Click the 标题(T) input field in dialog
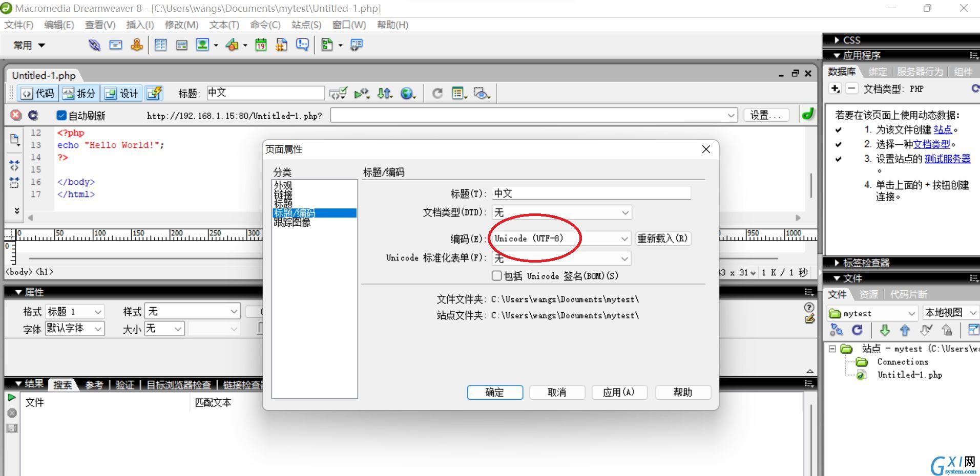The height and width of the screenshot is (476, 980). coord(591,193)
